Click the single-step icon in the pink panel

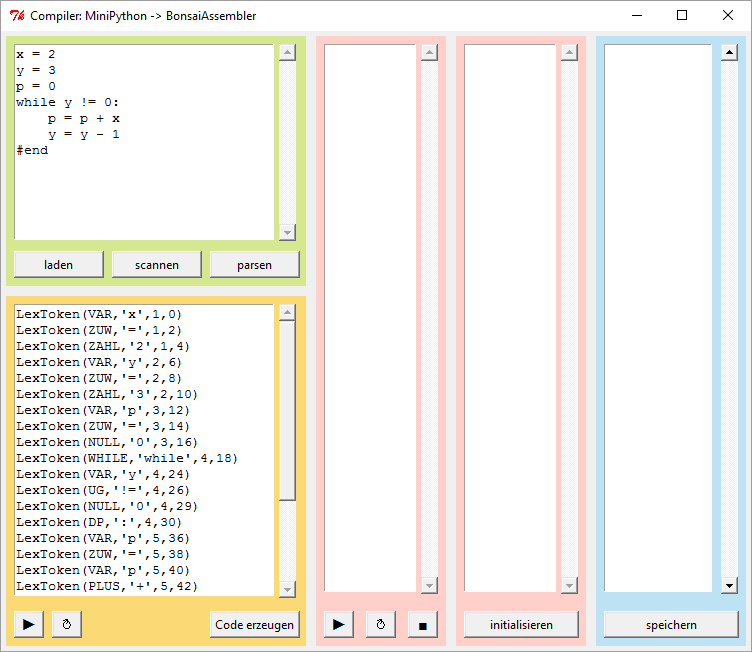(x=380, y=624)
